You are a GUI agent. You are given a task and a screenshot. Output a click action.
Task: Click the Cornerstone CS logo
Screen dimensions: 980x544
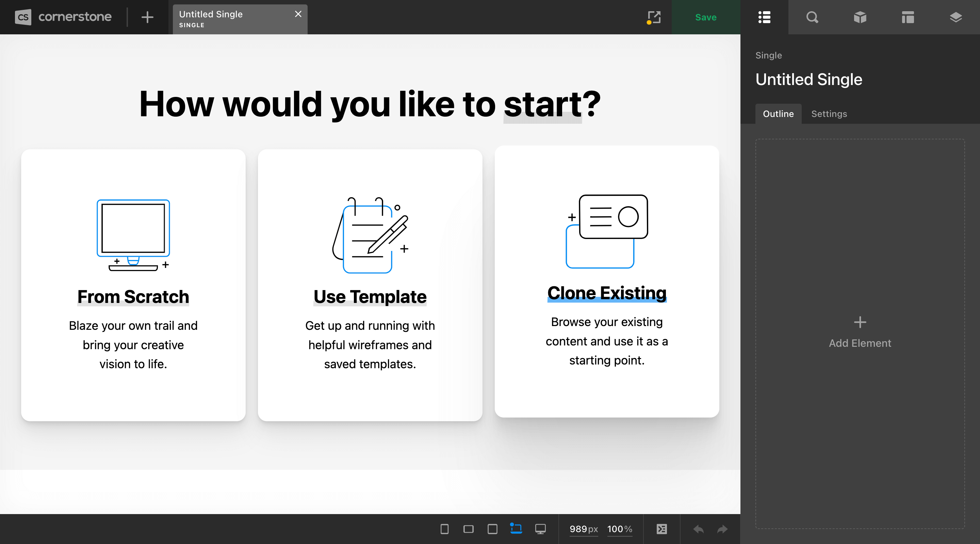[x=23, y=17]
